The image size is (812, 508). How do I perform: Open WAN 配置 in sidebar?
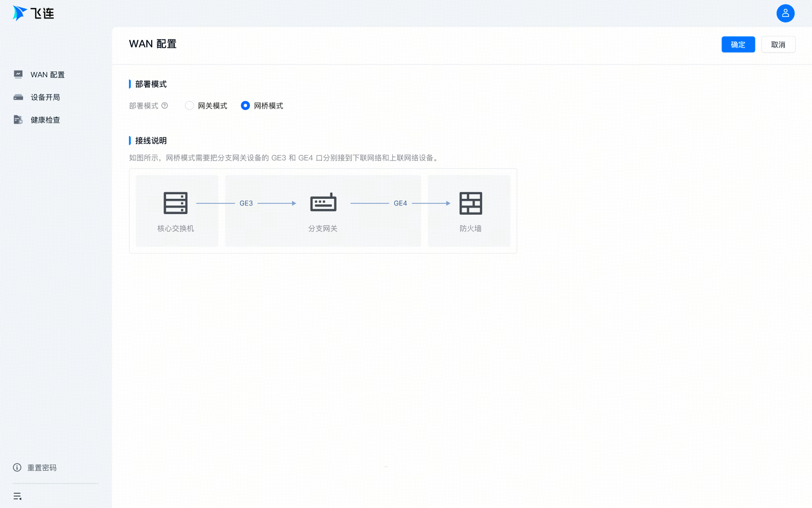[x=47, y=75]
